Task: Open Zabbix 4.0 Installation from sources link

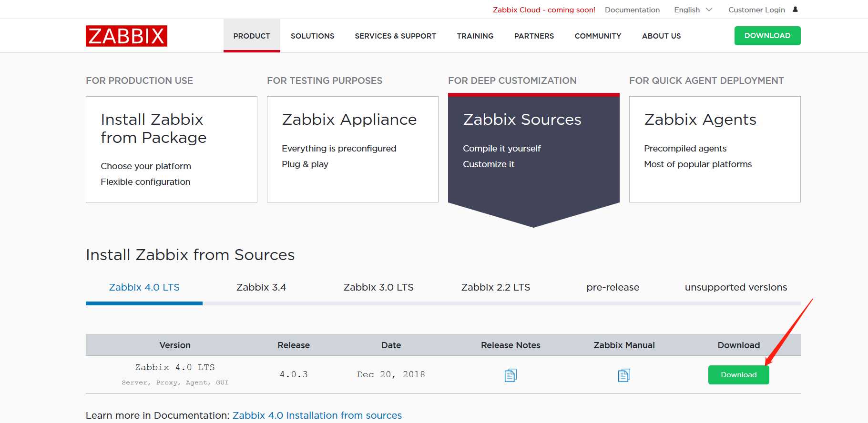Action: 317,415
